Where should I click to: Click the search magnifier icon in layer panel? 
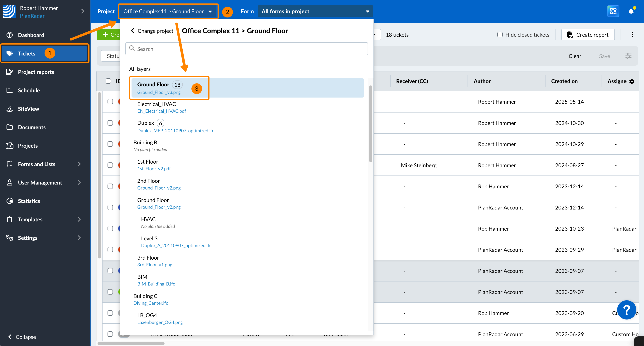coord(132,49)
